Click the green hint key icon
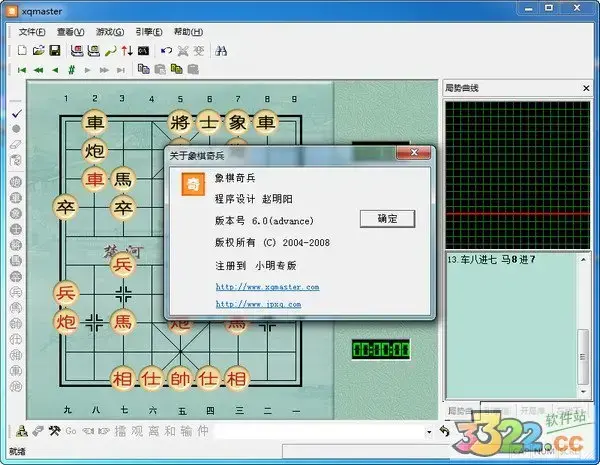 tap(111, 51)
